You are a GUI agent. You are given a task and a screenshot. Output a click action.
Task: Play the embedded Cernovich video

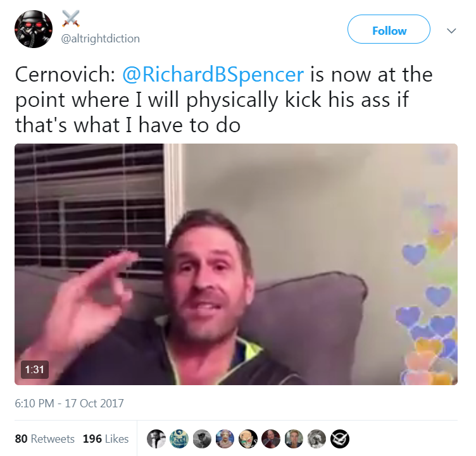point(236,264)
